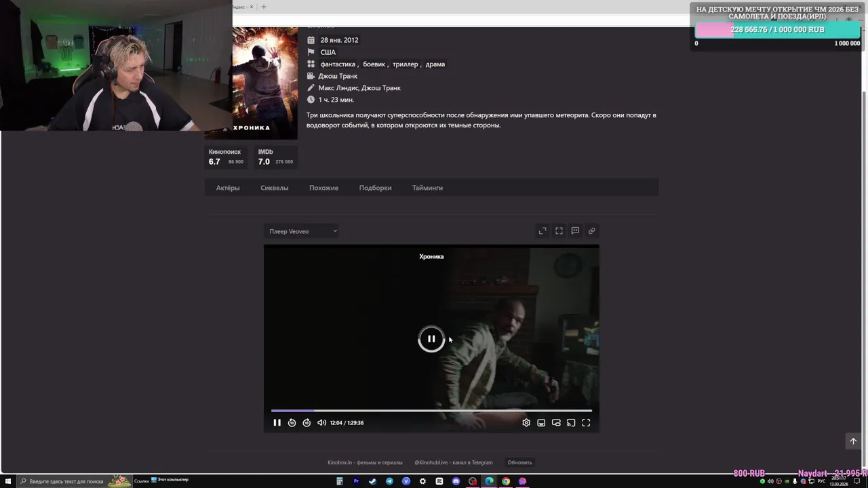Open the Плеер Veoveo player dropdown

[x=302, y=231]
